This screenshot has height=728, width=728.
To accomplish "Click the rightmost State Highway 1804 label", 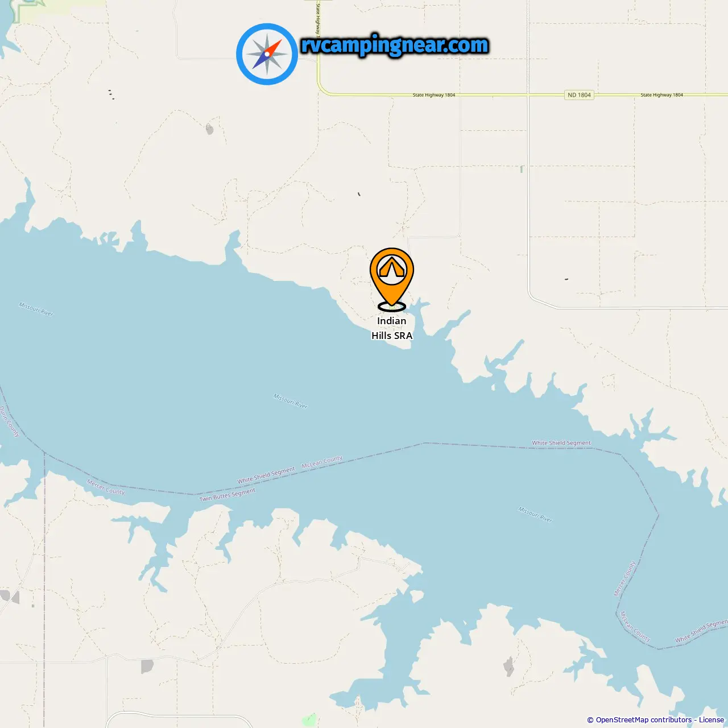I will point(661,95).
